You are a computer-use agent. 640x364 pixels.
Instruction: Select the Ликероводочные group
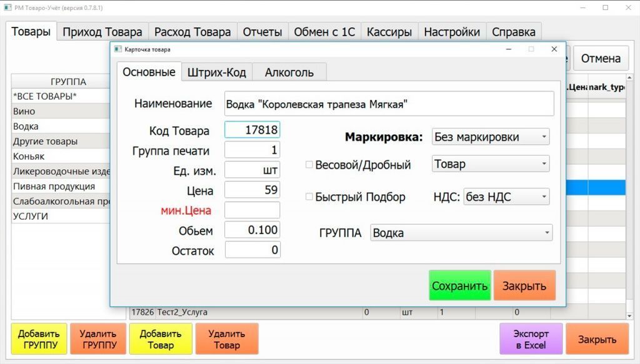61,171
